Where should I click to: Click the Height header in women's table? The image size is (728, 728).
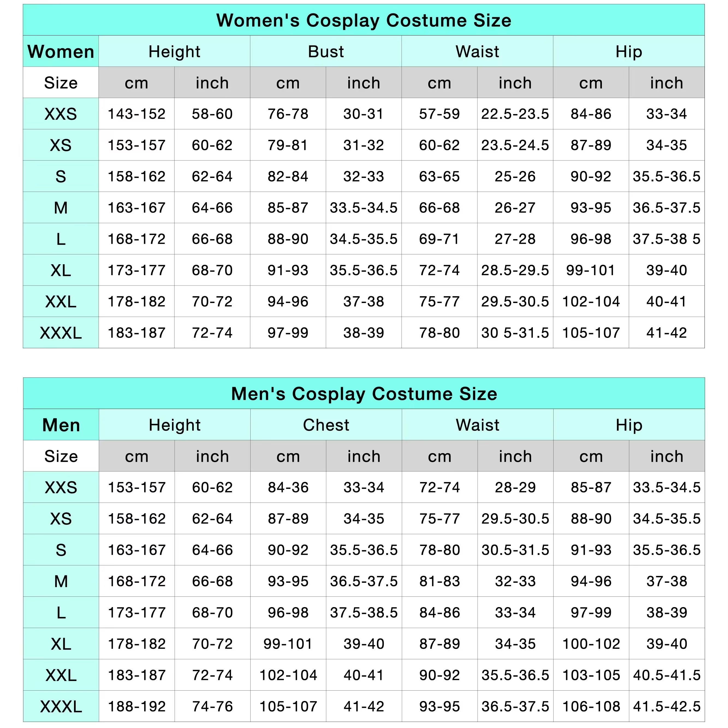coord(174,52)
